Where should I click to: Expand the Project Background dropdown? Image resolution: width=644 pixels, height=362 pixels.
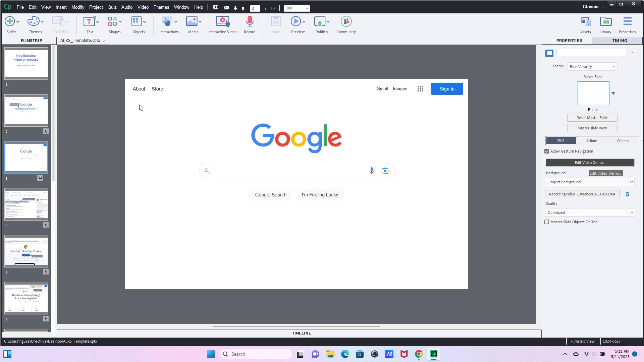pyautogui.click(x=590, y=182)
